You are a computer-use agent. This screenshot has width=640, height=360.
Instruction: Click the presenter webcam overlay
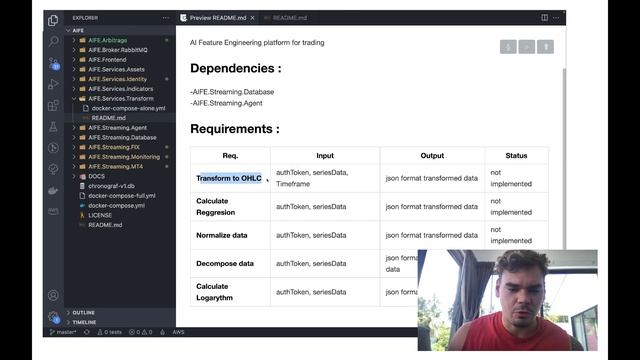(507, 300)
